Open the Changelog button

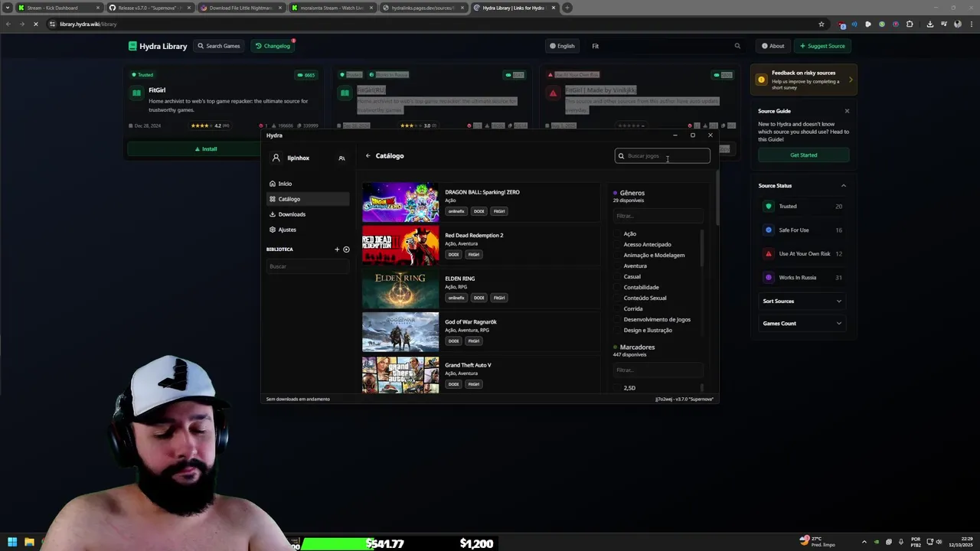click(x=273, y=46)
